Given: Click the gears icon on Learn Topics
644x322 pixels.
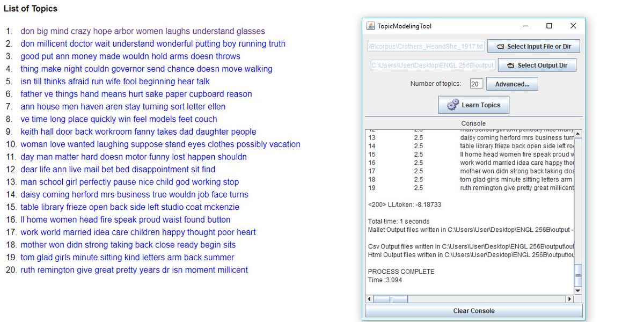Looking at the screenshot, I should point(452,105).
